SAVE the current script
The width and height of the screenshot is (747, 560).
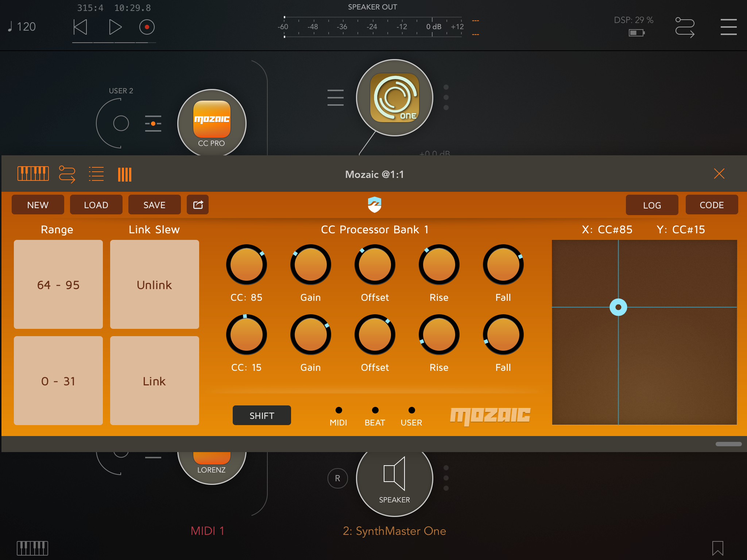coord(155,205)
